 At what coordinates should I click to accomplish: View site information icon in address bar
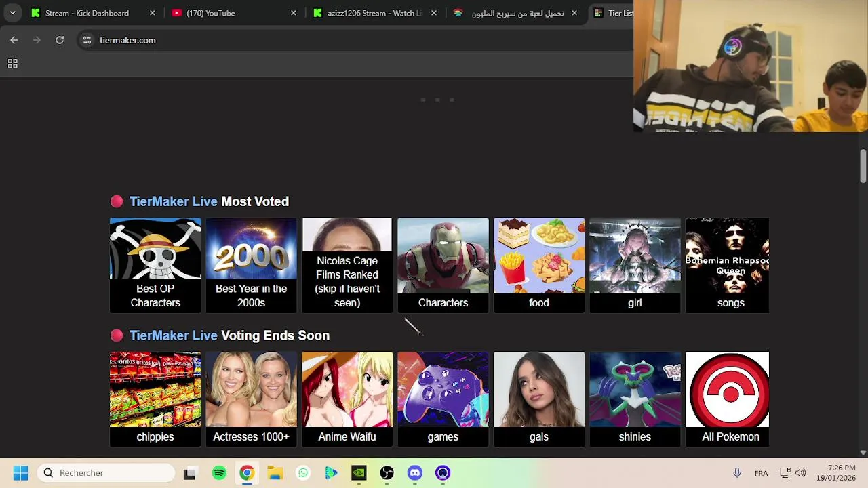(87, 40)
